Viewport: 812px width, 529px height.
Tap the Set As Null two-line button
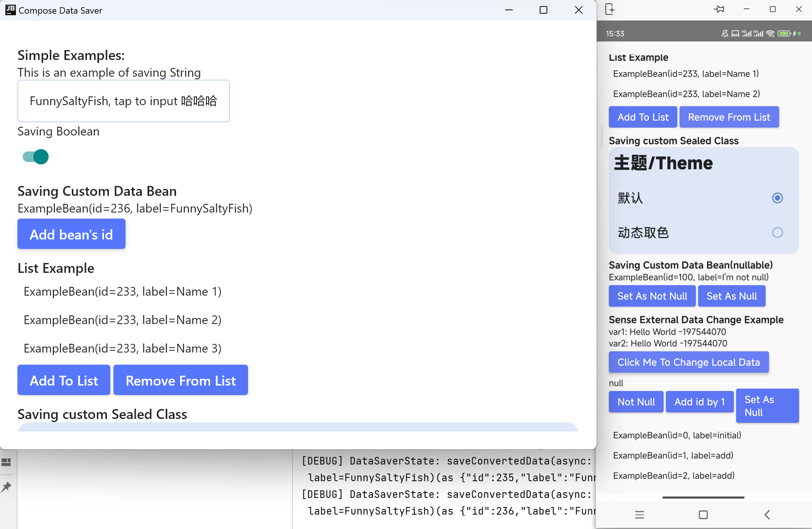[767, 406]
